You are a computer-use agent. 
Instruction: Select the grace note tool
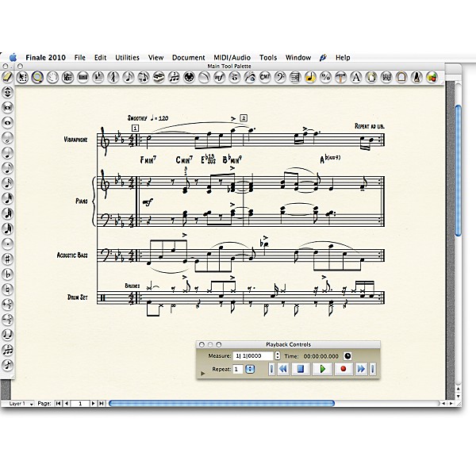coord(8,366)
